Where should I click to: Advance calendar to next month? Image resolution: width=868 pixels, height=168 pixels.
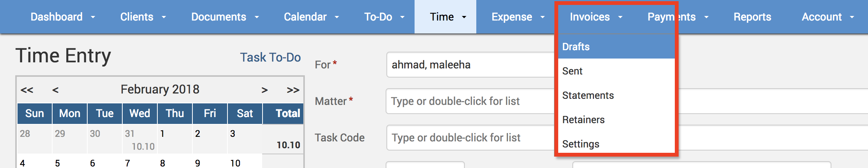(x=264, y=90)
